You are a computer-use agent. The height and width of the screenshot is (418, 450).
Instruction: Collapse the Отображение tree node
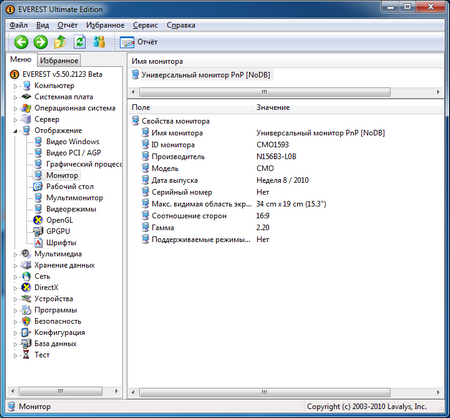[x=15, y=131]
